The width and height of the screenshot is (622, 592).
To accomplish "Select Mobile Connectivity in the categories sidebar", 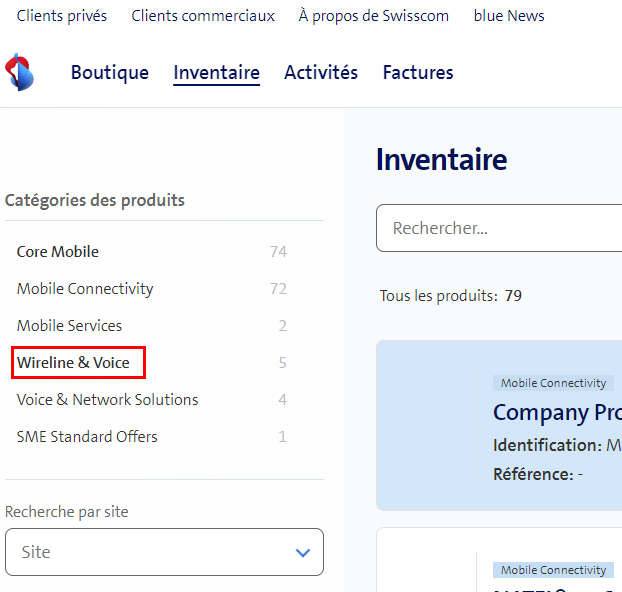I will [85, 289].
